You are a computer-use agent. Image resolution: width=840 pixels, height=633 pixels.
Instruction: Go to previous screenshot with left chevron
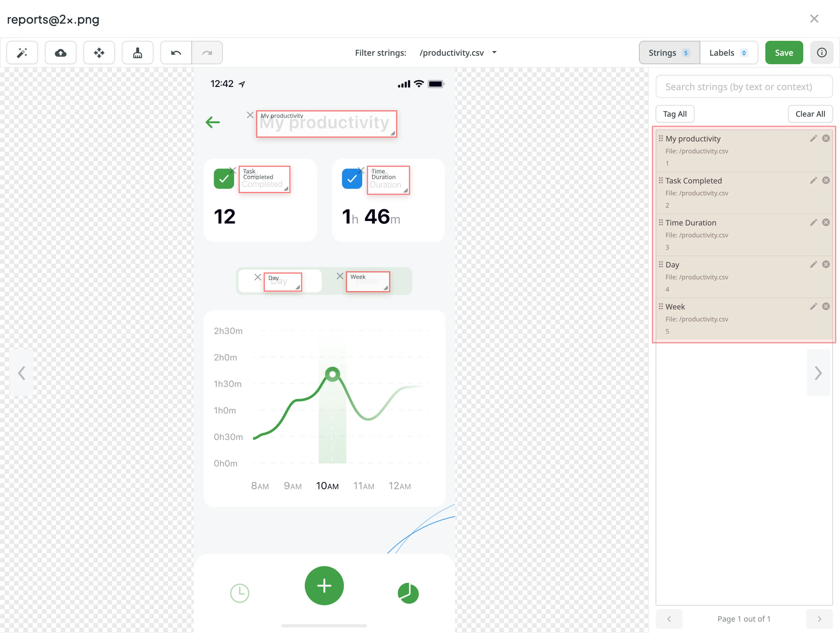tap(22, 373)
